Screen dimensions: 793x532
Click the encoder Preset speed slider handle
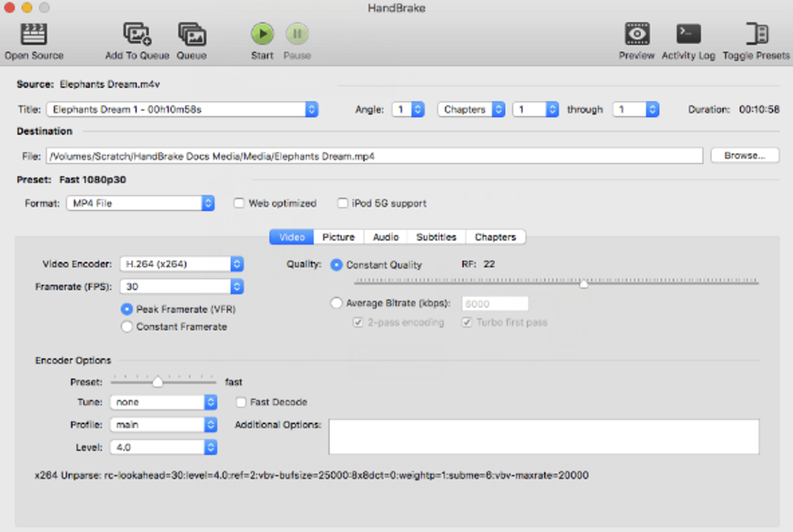158,382
